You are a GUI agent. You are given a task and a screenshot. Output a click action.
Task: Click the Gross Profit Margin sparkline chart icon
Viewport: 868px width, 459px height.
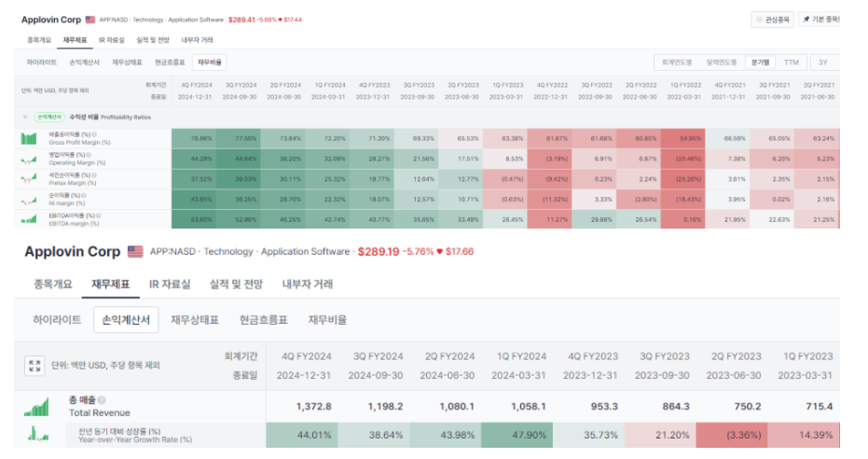tap(29, 138)
